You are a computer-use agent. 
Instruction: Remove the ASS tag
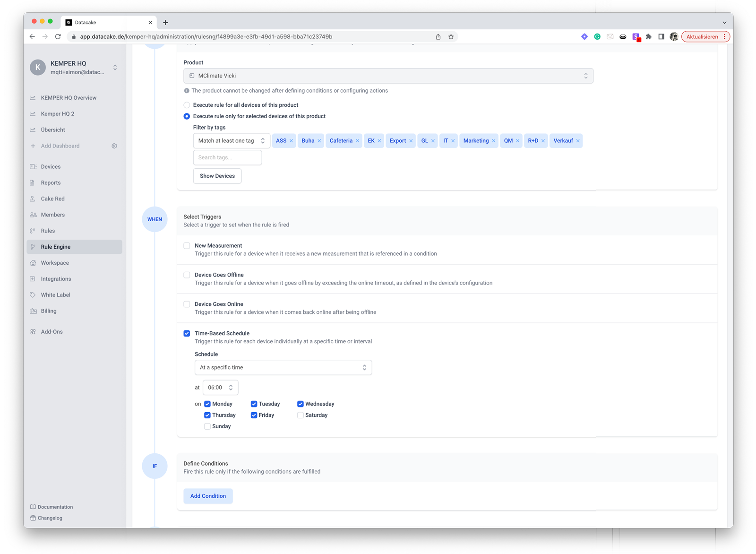[291, 141]
